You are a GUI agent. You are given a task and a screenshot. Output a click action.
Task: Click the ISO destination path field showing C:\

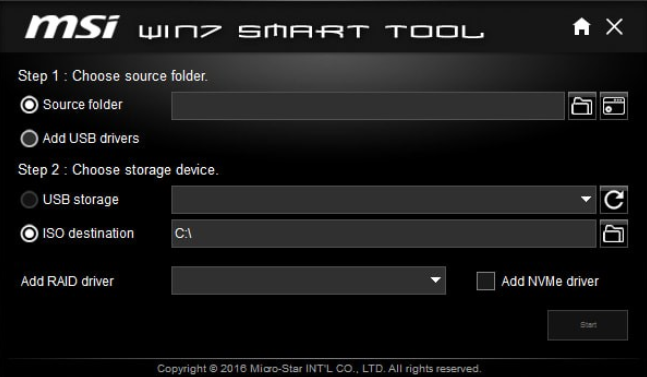[x=384, y=234]
